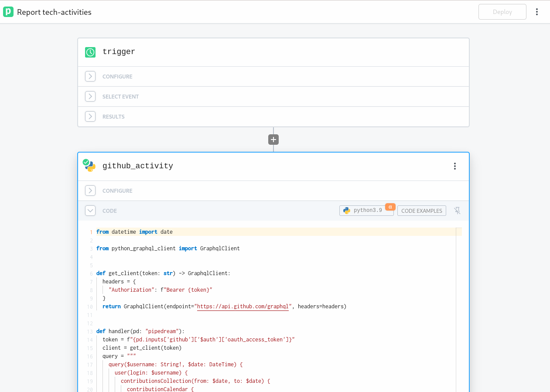Click the pin icon in Code header
This screenshot has width=550, height=392.
[457, 211]
